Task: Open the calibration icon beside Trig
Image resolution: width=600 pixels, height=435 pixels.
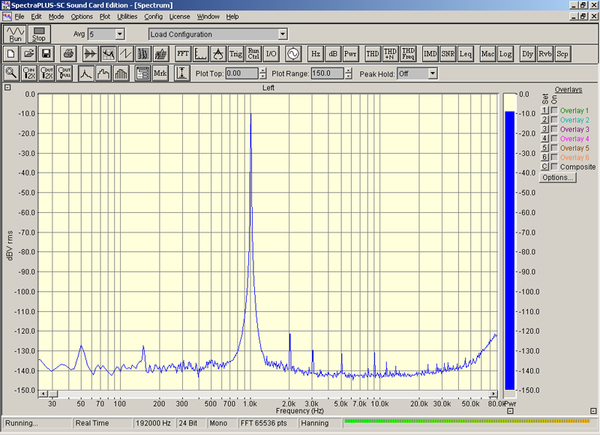Action: coord(218,54)
